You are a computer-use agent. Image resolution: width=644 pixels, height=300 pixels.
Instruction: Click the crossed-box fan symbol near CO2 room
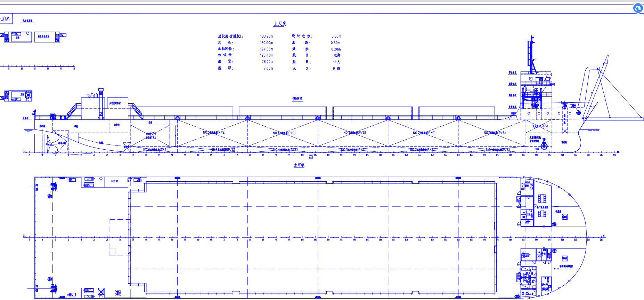pyautogui.click(x=101, y=292)
